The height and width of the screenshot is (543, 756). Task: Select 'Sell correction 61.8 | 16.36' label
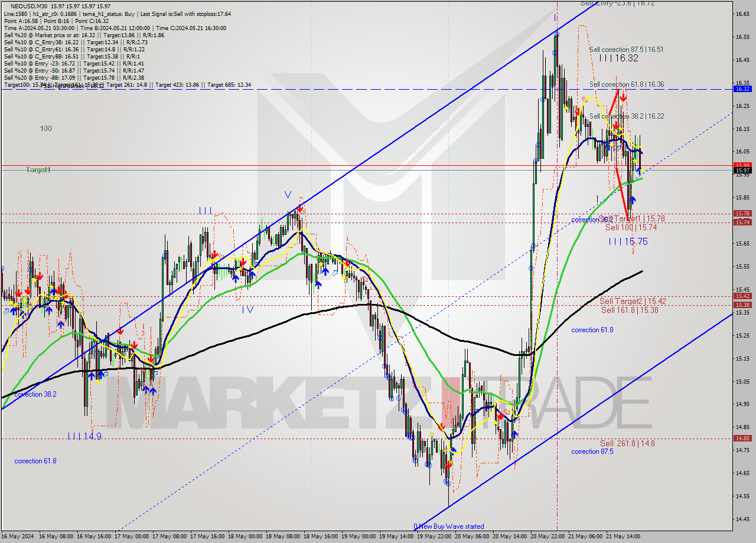pyautogui.click(x=626, y=84)
